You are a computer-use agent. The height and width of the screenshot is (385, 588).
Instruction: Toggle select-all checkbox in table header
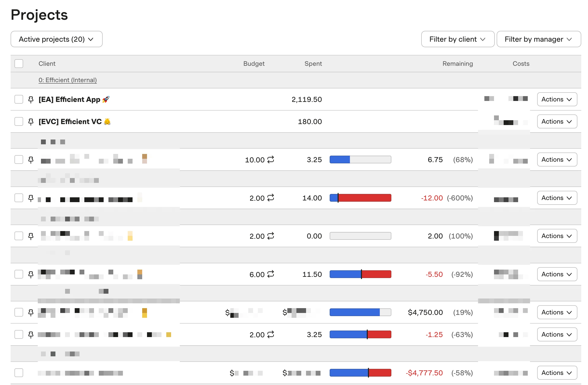[x=19, y=63]
